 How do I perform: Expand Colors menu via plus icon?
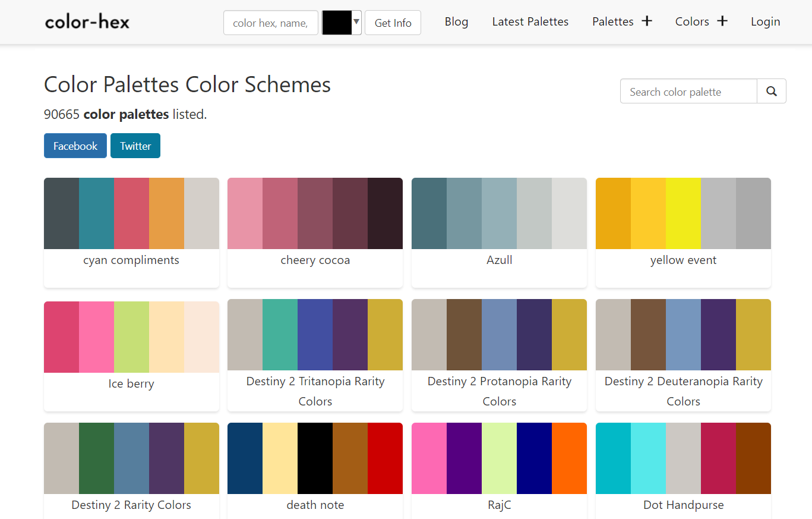(x=722, y=21)
